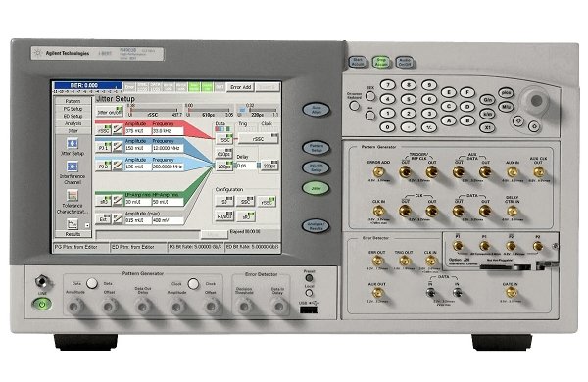
Task: Toggle RJ/BUJ in Configuration group
Action: (224, 215)
